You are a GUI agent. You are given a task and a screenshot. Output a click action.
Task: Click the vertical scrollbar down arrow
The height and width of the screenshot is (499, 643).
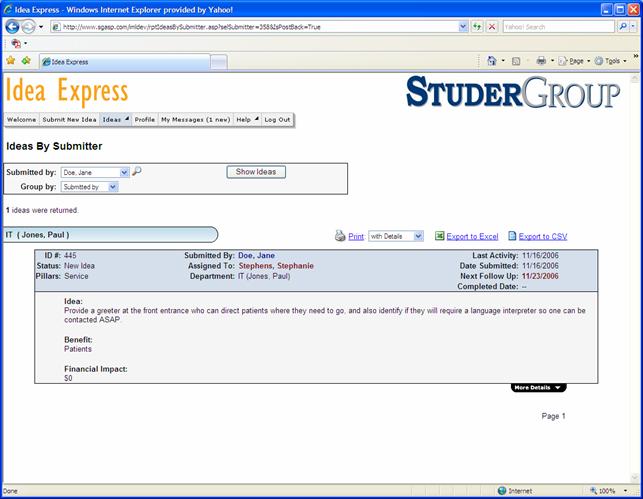coord(635,478)
